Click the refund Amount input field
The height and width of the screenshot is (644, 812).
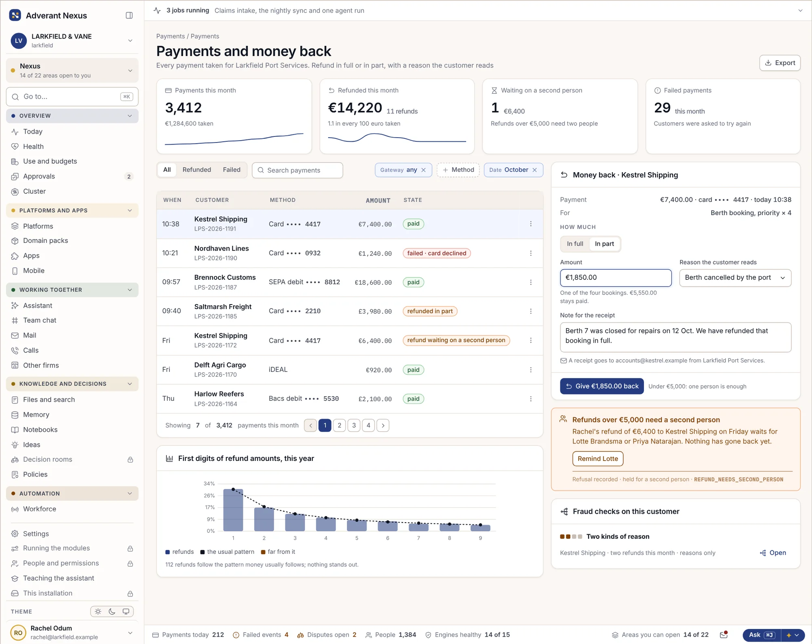click(615, 278)
